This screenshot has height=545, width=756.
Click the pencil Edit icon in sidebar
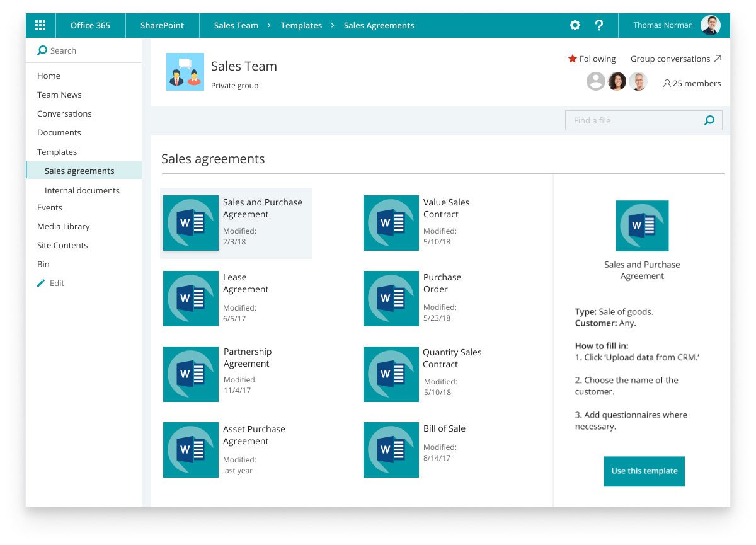pos(42,283)
